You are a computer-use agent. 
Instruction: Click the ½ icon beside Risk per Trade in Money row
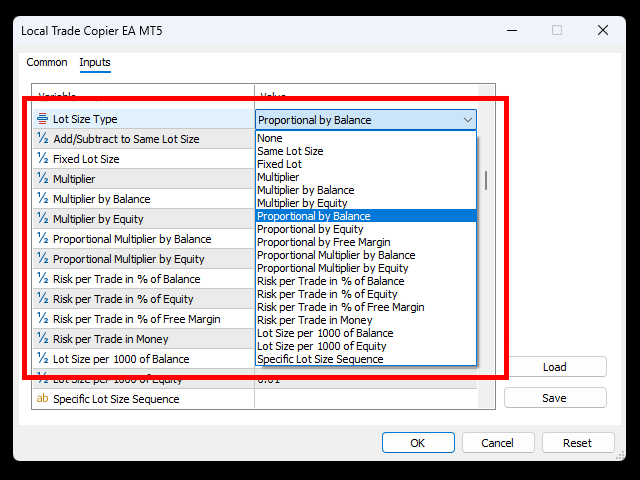[x=42, y=338]
